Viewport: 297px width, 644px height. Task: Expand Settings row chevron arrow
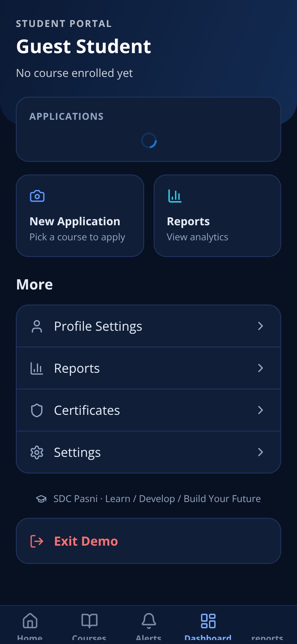point(261,452)
